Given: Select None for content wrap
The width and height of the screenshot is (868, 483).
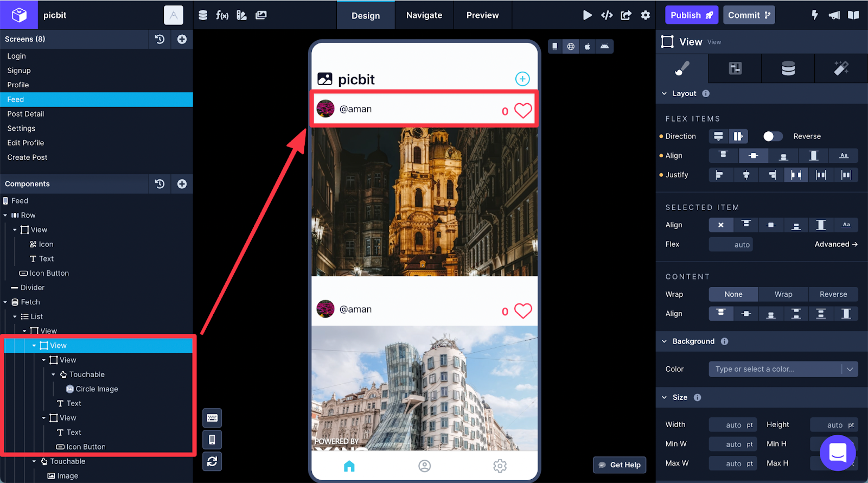Looking at the screenshot, I should 733,294.
